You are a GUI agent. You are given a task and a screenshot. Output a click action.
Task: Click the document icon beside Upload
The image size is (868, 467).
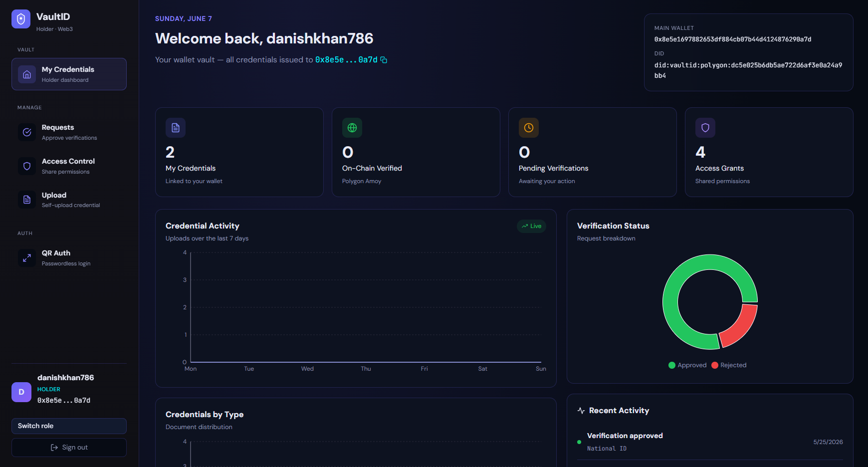(x=27, y=200)
